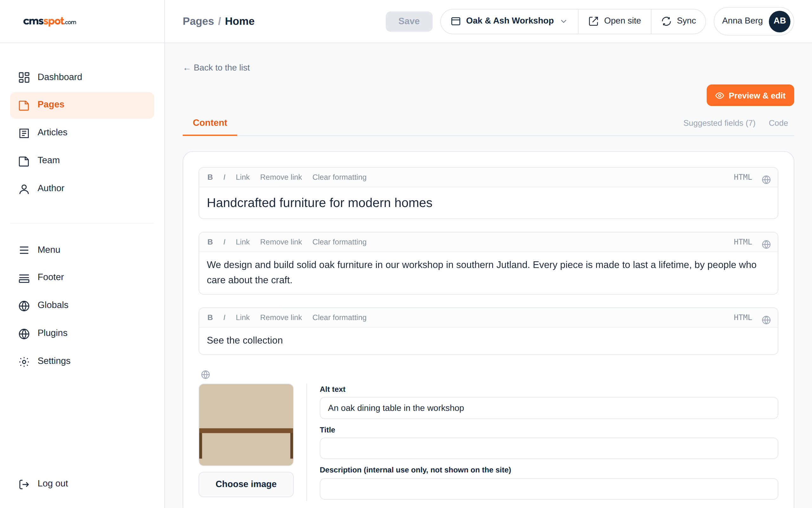This screenshot has height=508, width=812.
Task: Click the Sync button
Action: (678, 21)
